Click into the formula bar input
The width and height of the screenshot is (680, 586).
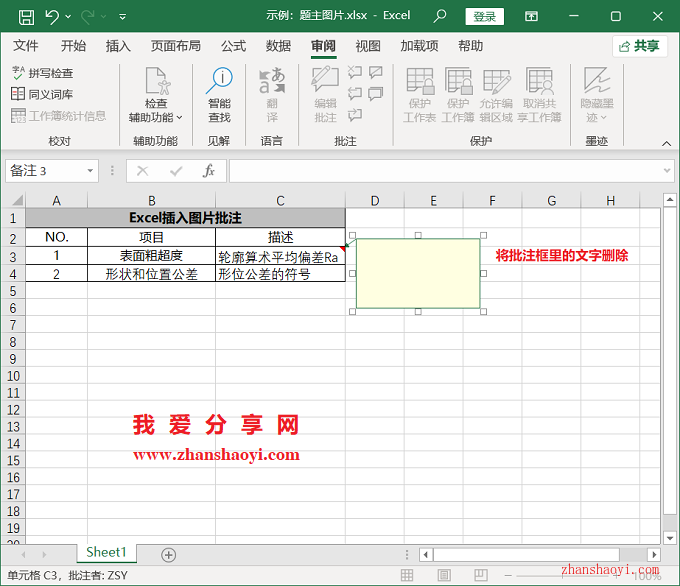coord(445,171)
